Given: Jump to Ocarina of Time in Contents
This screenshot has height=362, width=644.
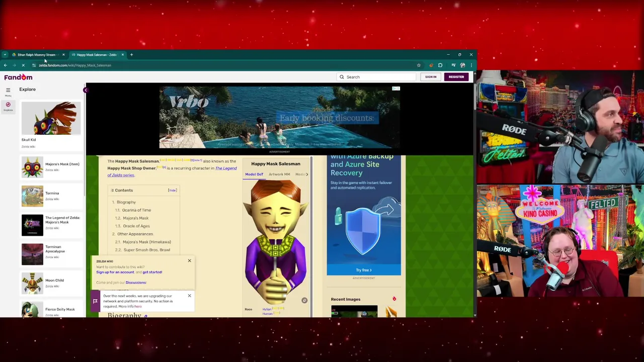Looking at the screenshot, I should point(136,210).
